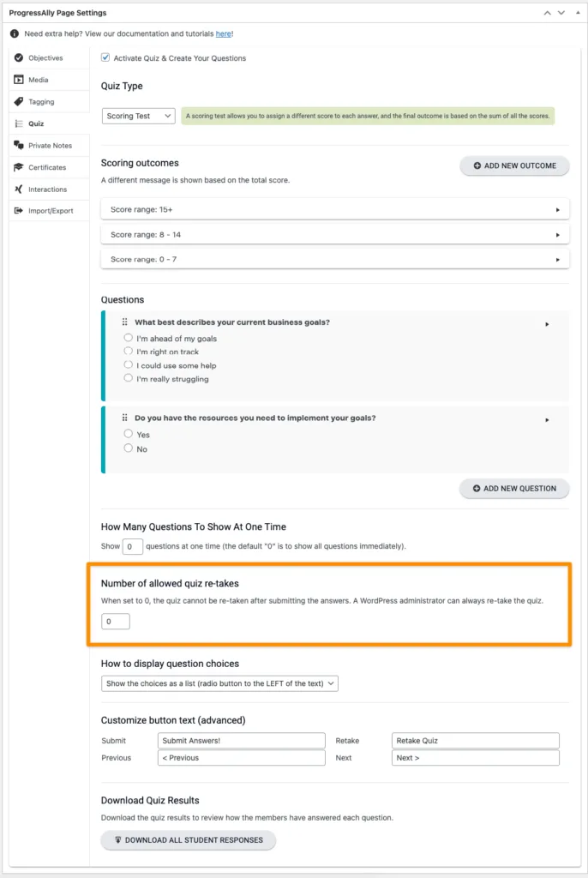Open the documentation "here" link

(223, 33)
